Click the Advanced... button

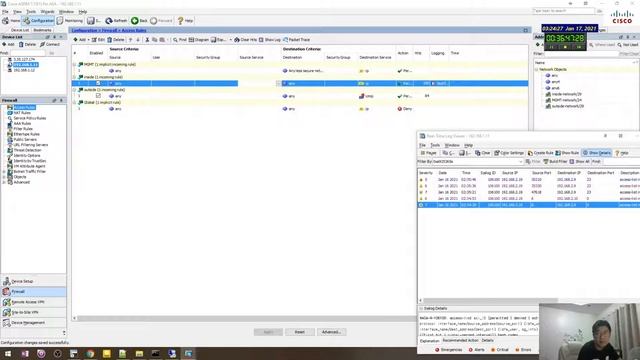[x=331, y=332]
